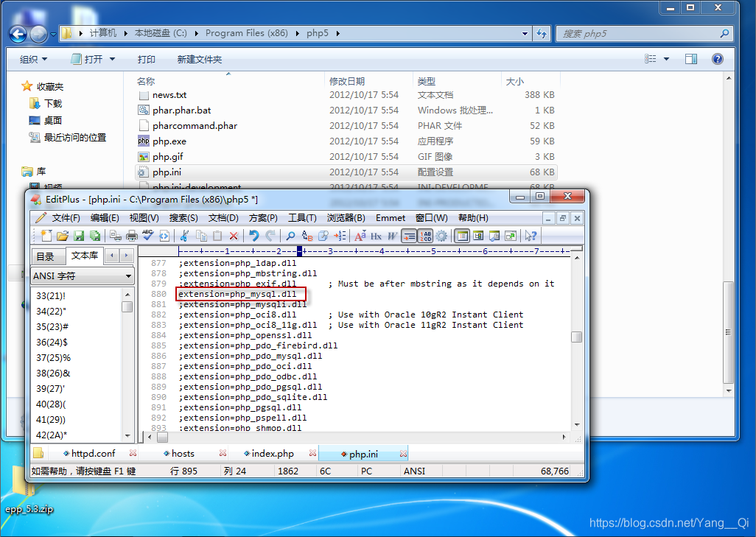The width and height of the screenshot is (756, 537).
Task: Open Explorer help with the question mark button
Action: [718, 59]
